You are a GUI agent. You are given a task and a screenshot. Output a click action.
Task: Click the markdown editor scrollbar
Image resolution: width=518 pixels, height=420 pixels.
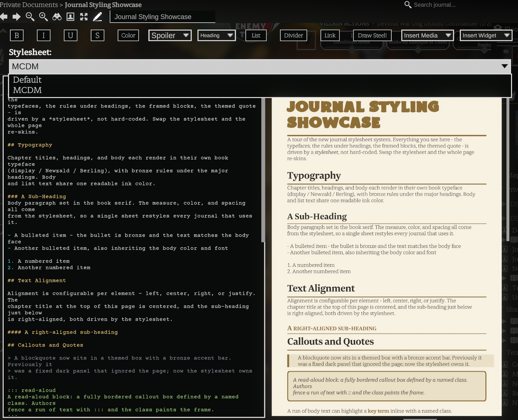(263, 170)
